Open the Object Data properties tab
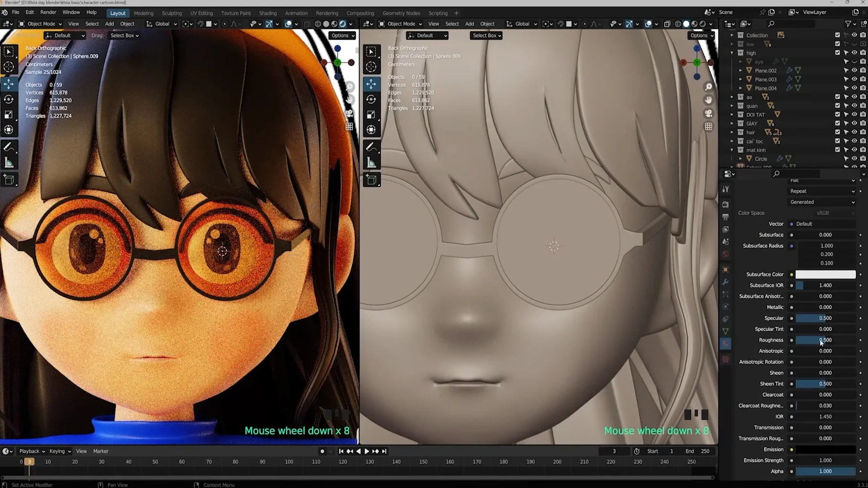Viewport: 868px width, 488px height. pyautogui.click(x=725, y=331)
